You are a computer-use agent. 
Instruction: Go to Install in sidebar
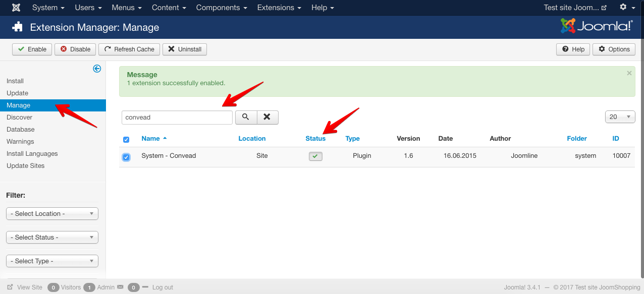[15, 81]
